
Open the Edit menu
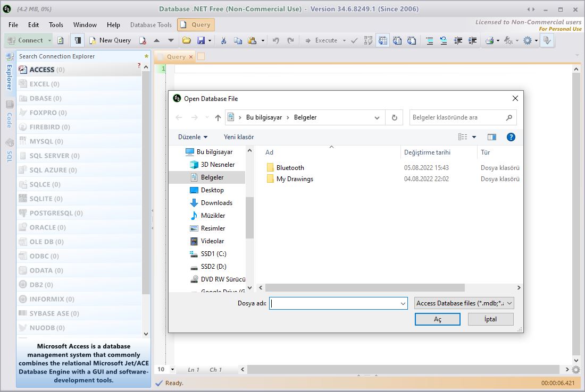(33, 25)
